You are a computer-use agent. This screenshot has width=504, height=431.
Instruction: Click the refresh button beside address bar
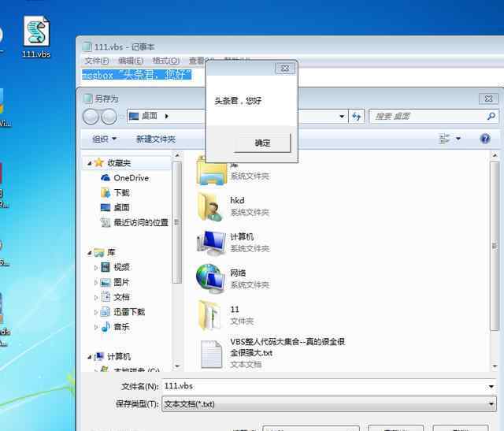[x=357, y=116]
